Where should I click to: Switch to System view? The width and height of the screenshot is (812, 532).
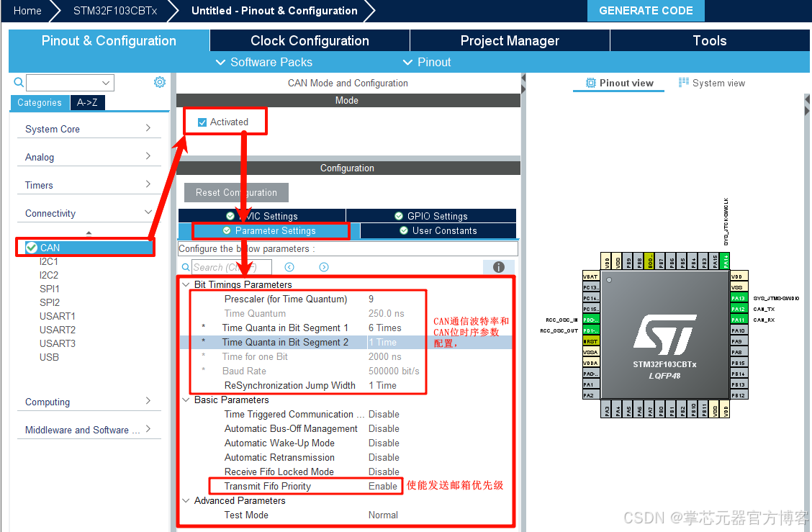pos(712,83)
